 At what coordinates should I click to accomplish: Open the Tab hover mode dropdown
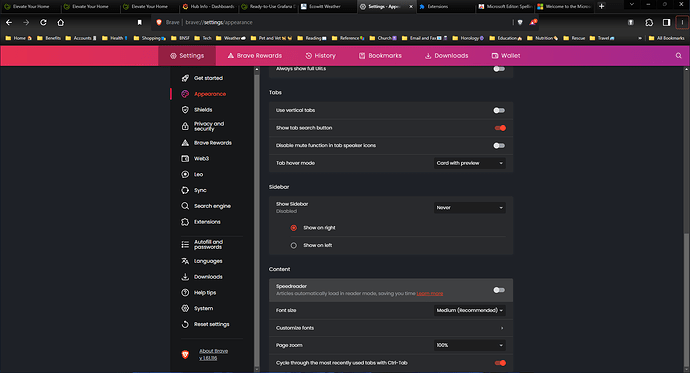click(470, 163)
